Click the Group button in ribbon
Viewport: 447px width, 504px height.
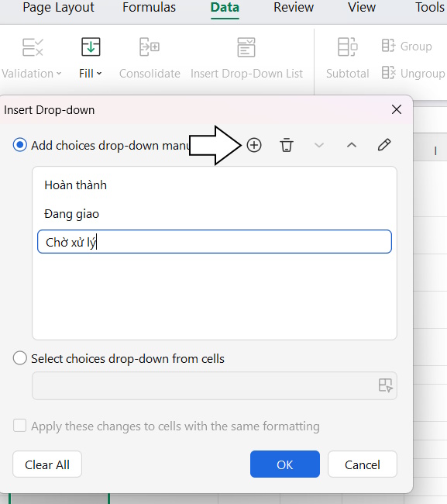[407, 47]
